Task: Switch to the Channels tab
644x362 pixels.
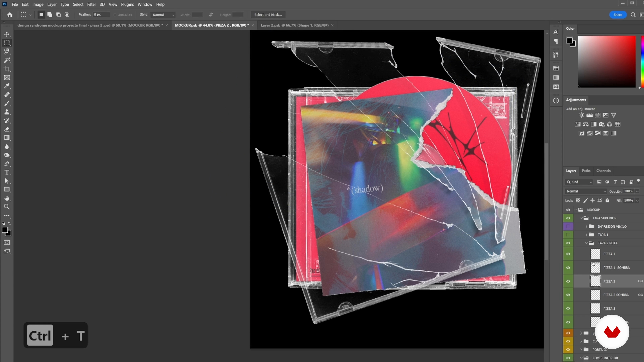Action: coord(603,171)
